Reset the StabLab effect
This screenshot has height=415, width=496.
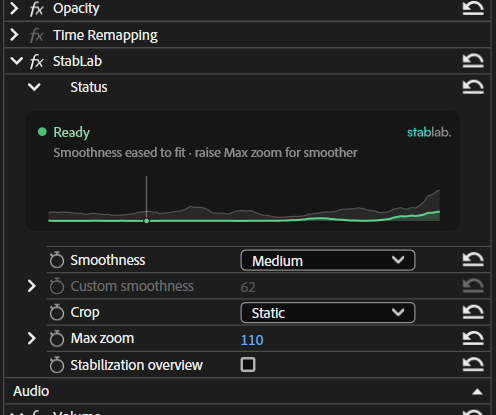pyautogui.click(x=473, y=61)
